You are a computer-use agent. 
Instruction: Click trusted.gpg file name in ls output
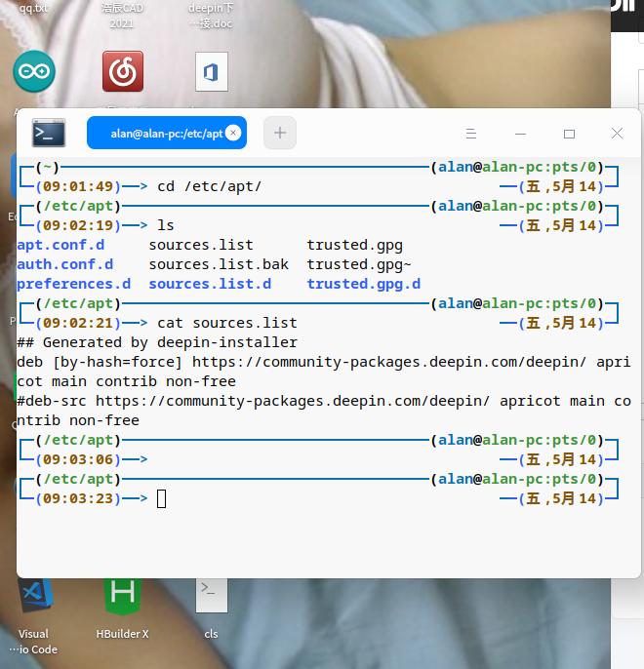point(354,246)
